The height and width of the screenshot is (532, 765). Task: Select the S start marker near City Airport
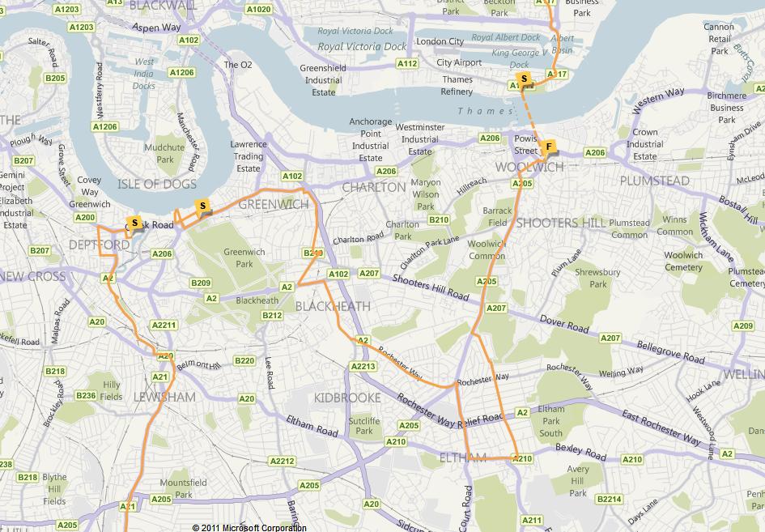pyautogui.click(x=524, y=79)
